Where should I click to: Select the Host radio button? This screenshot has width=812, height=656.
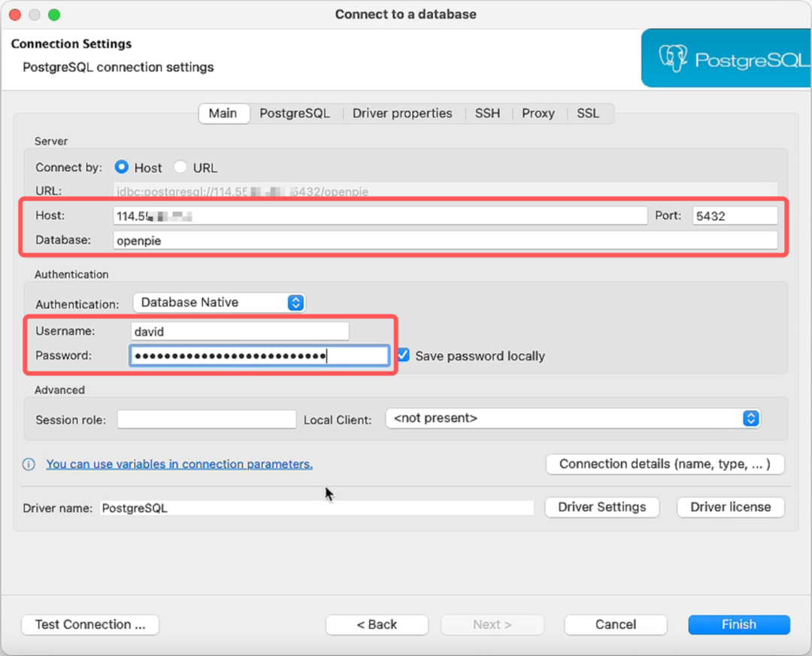point(121,167)
